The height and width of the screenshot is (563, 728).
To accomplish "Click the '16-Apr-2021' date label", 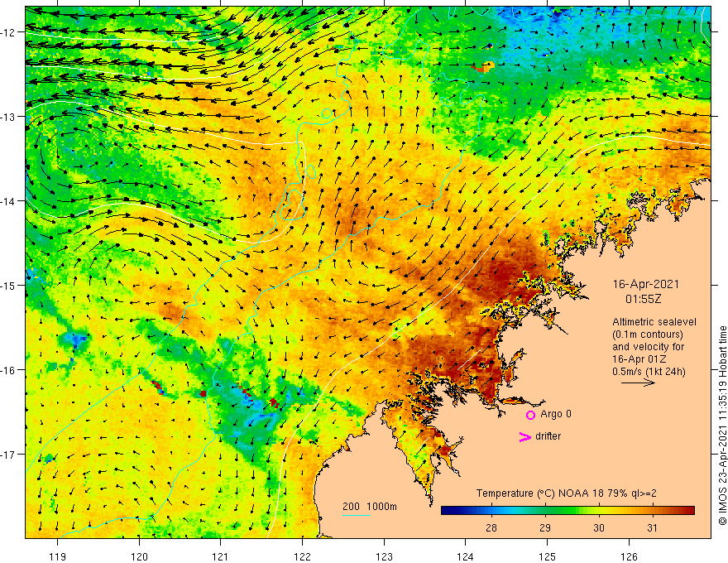I will (x=646, y=284).
